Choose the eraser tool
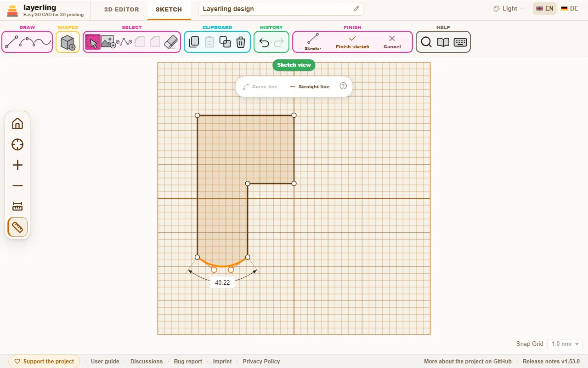The width and height of the screenshot is (588, 368). click(171, 42)
